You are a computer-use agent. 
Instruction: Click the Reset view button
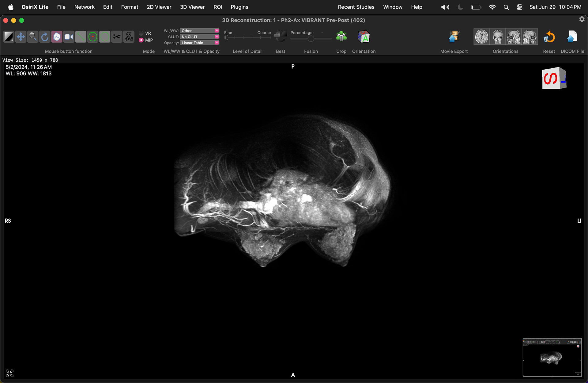coord(549,37)
